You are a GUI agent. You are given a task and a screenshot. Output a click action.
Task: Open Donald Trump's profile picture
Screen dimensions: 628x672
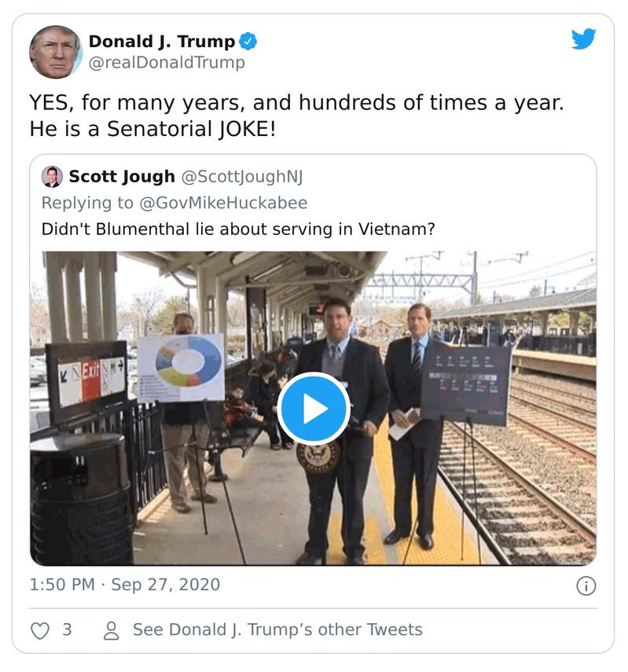(x=57, y=49)
